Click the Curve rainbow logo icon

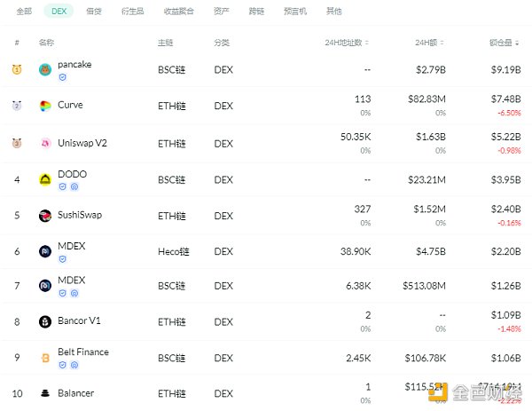pyautogui.click(x=45, y=106)
